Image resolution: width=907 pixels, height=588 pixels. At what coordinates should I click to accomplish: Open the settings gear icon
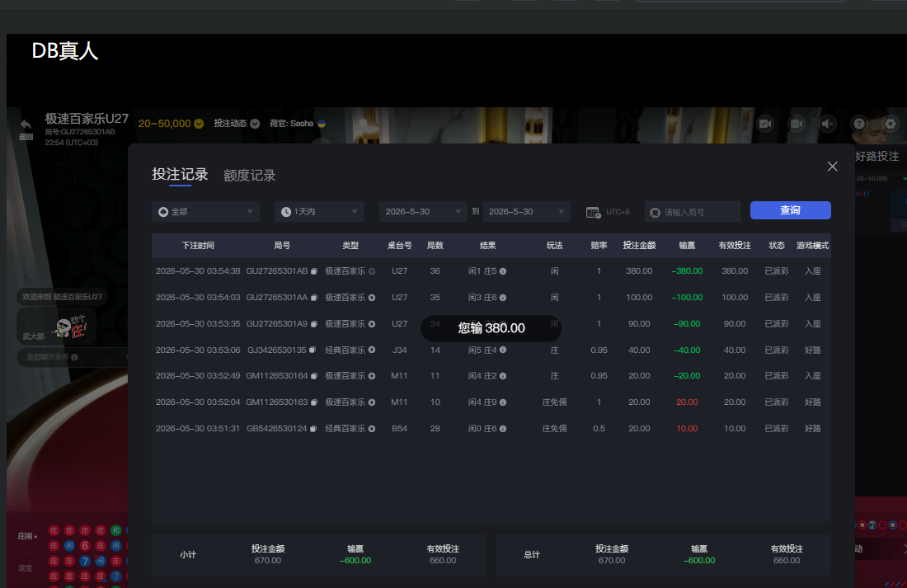tap(891, 124)
